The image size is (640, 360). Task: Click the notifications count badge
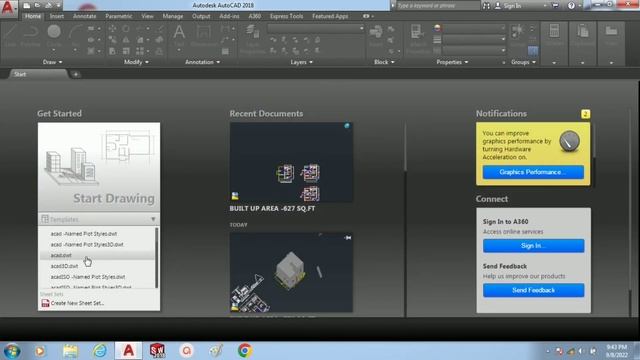(585, 114)
